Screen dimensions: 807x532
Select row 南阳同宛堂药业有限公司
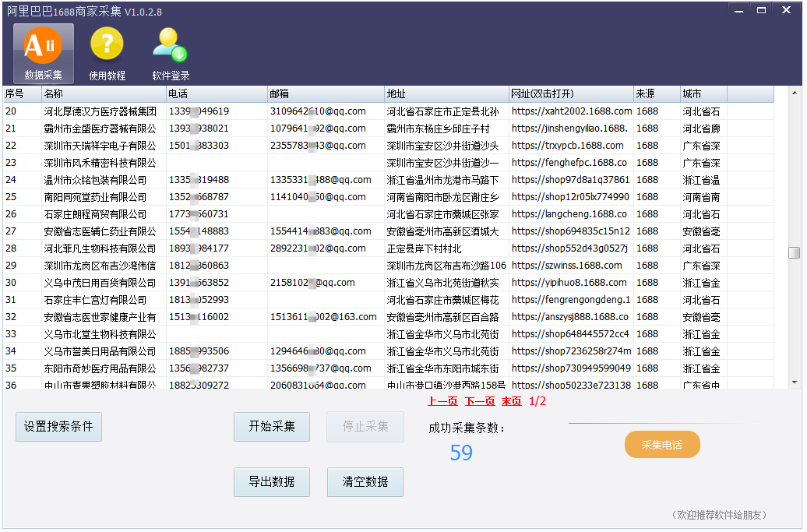click(389, 197)
